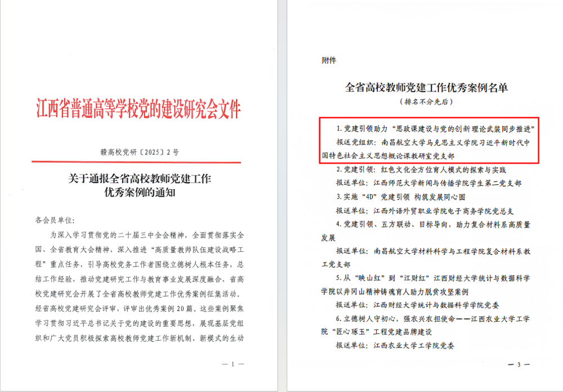Click page number 1 at left page bottom

[x=236, y=364]
